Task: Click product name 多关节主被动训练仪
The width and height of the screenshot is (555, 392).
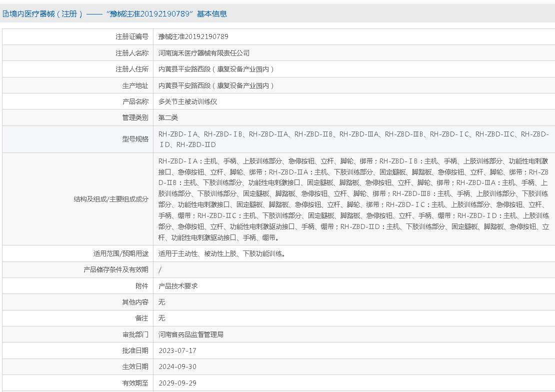Action: click(x=188, y=101)
